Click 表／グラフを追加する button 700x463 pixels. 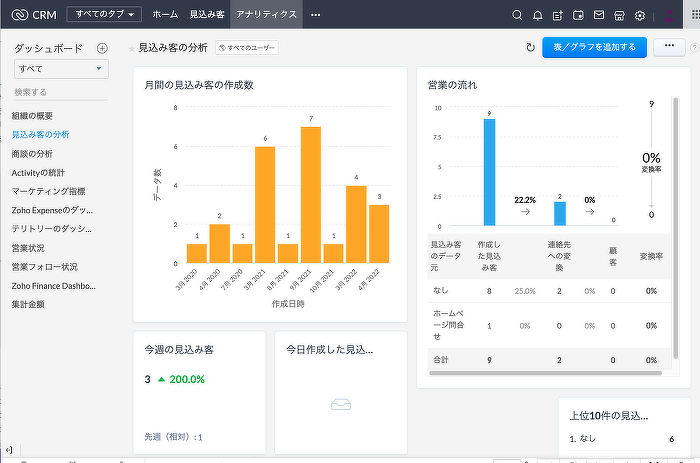(594, 47)
